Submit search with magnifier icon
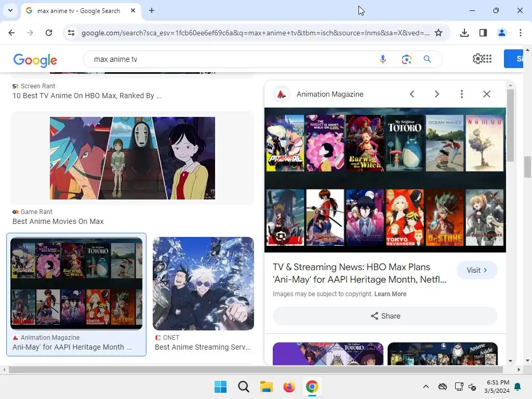This screenshot has height=399, width=532. click(x=427, y=59)
